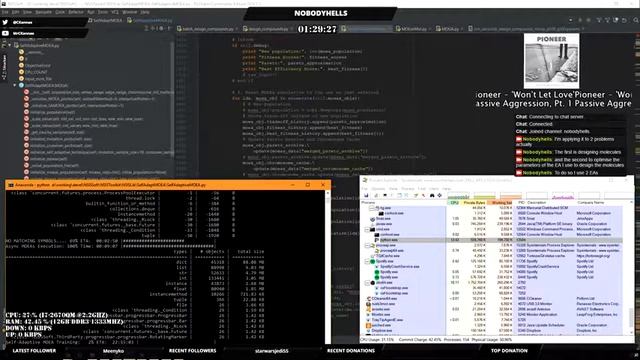Collapse the atom.exe process tree node
Viewport: 640px width, 360px height.
[367, 282]
